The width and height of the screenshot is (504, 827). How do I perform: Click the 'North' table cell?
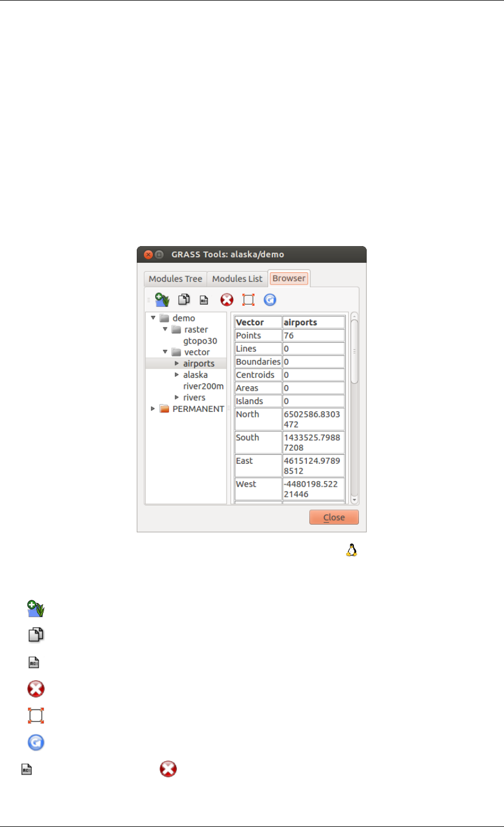click(258, 419)
